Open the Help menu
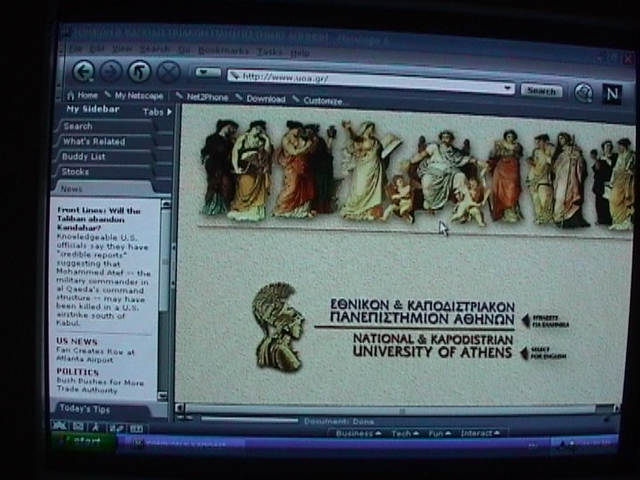Screen dimensions: 640x480 (300, 53)
